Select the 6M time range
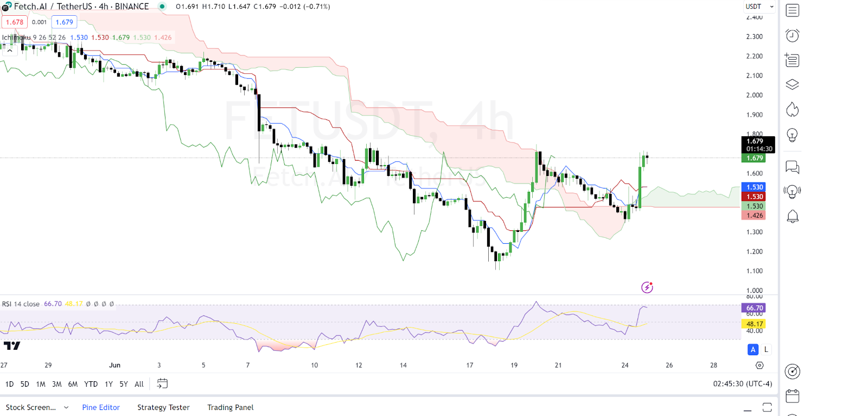The width and height of the screenshot is (868, 416). point(73,384)
